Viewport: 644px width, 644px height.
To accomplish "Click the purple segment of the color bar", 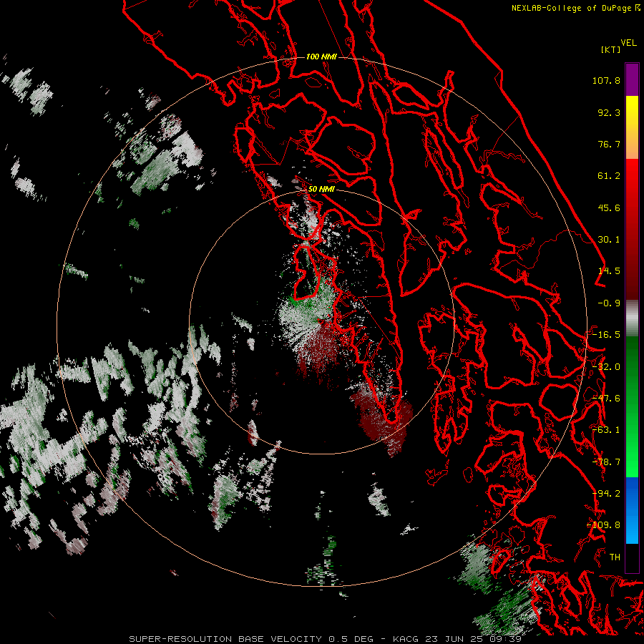I will point(632,79).
